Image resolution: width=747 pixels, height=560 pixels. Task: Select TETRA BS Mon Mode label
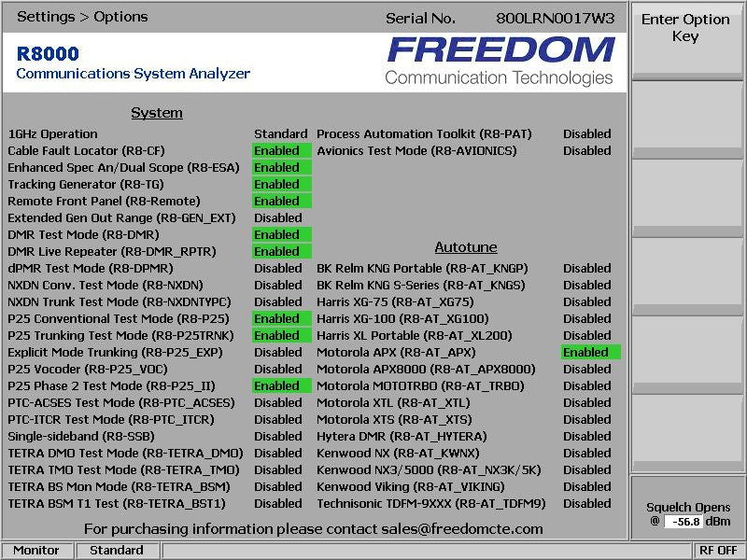tap(119, 486)
